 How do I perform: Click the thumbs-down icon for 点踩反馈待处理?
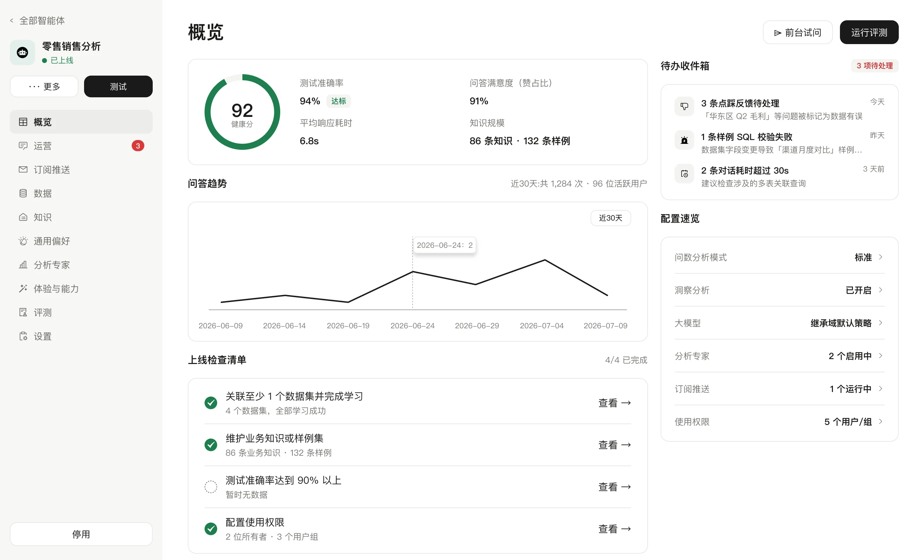click(684, 106)
